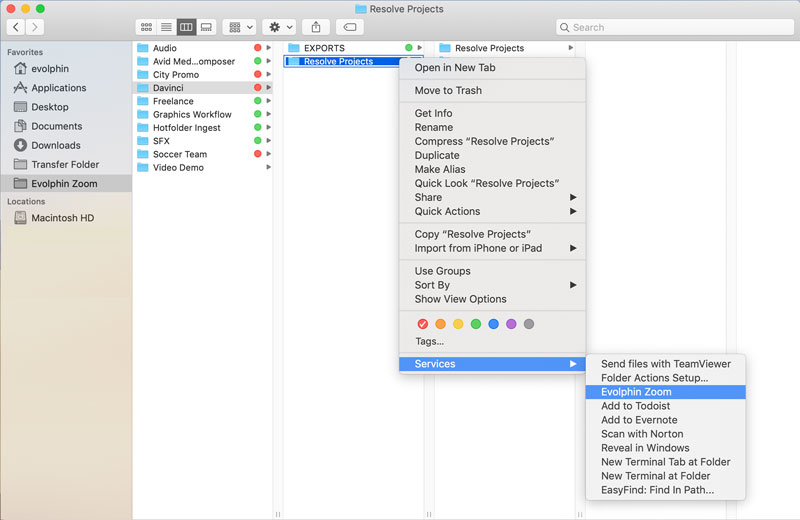
Task: Select the Video Demo folder
Action: click(x=203, y=167)
